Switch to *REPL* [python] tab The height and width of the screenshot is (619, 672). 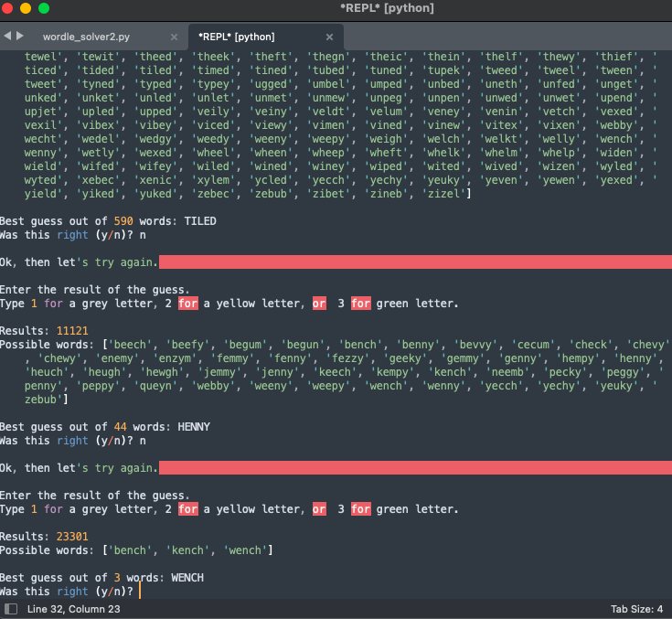(236, 37)
